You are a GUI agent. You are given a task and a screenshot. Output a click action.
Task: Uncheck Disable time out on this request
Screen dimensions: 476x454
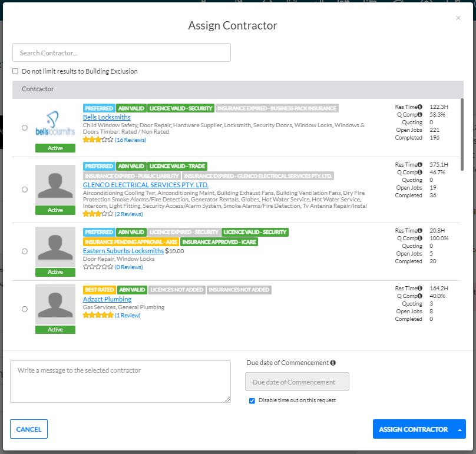click(x=252, y=400)
